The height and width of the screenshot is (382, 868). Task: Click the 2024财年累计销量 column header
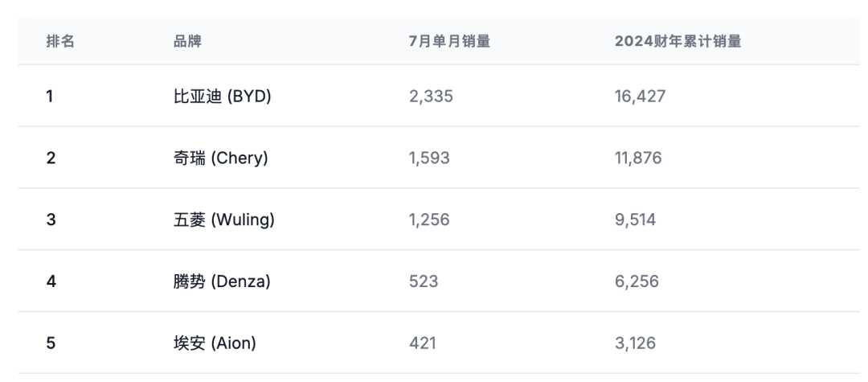pyautogui.click(x=678, y=42)
